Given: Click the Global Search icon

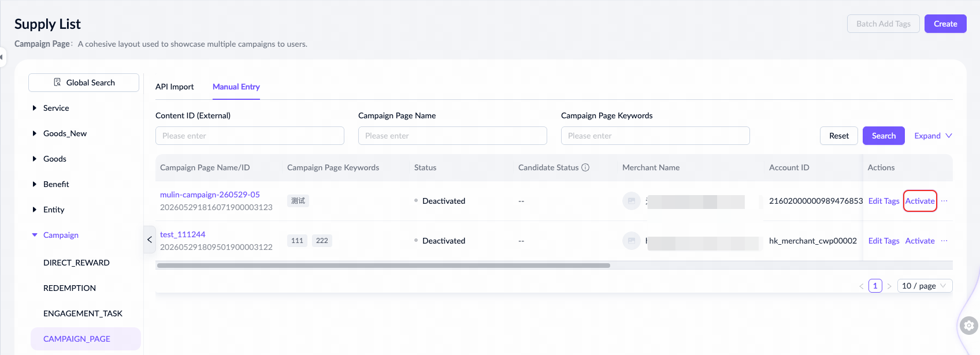Looking at the screenshot, I should click(57, 83).
